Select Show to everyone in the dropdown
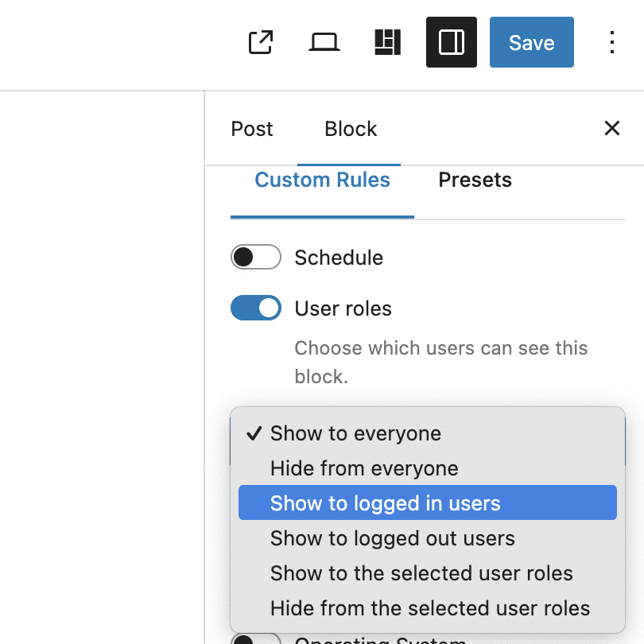 tap(355, 433)
